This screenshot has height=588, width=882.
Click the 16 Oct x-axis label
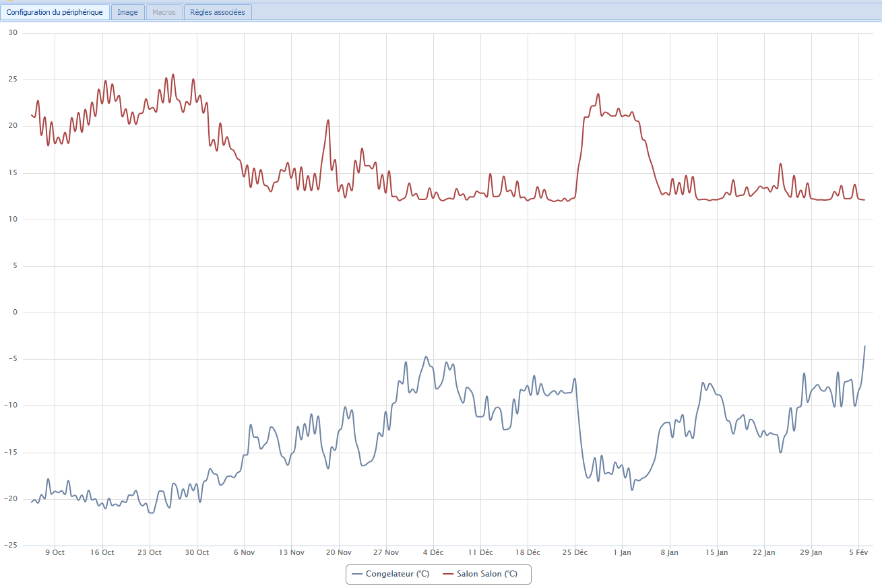click(102, 552)
